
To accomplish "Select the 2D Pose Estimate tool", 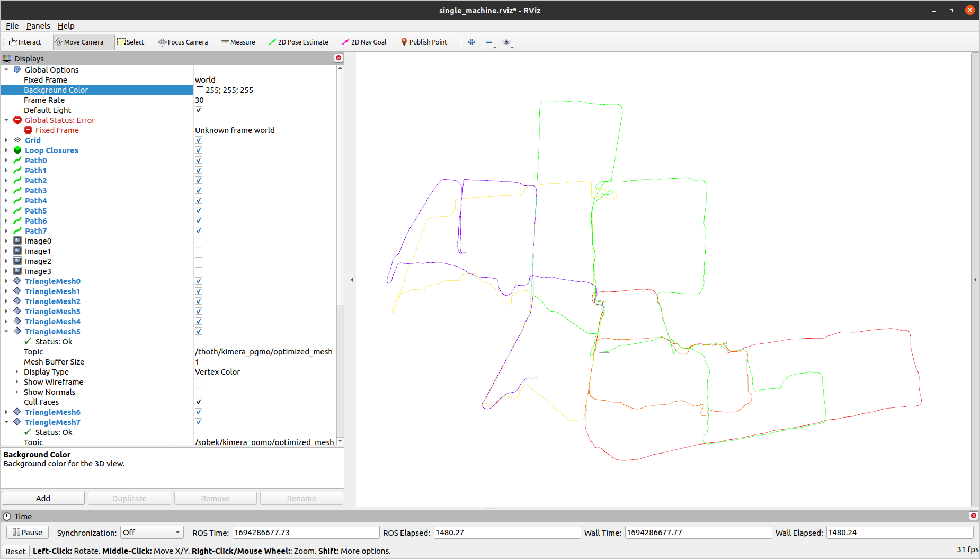I will pyautogui.click(x=298, y=42).
